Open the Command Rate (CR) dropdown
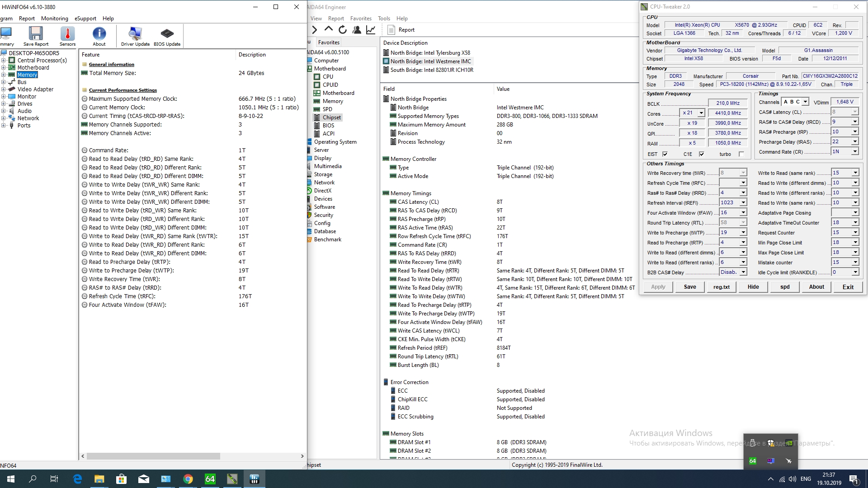Screen dimensions: 868x488 (855, 152)
